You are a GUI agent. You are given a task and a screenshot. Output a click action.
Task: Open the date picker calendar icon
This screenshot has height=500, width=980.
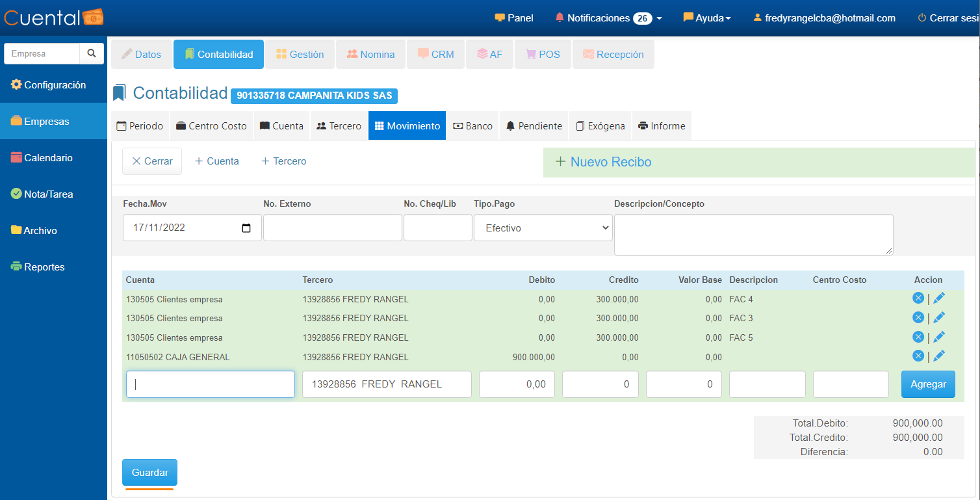pos(246,228)
